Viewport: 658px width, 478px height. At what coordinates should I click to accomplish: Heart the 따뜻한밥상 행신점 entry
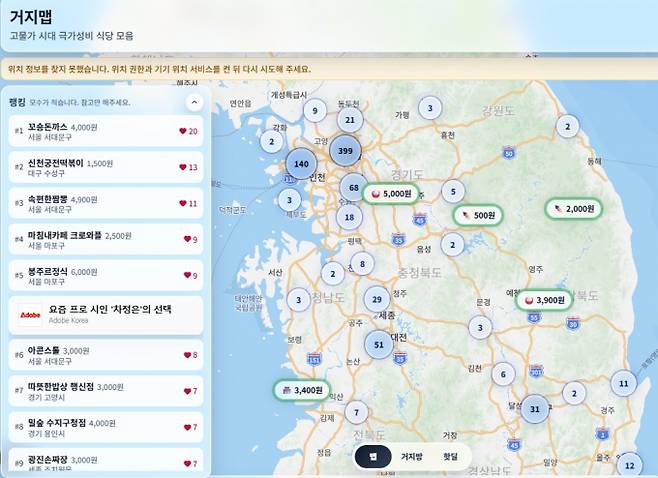tap(187, 391)
